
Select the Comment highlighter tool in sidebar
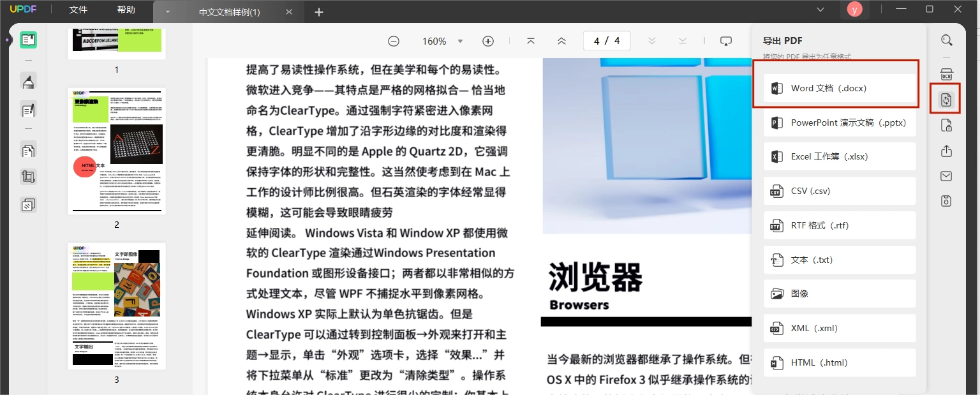[28, 81]
